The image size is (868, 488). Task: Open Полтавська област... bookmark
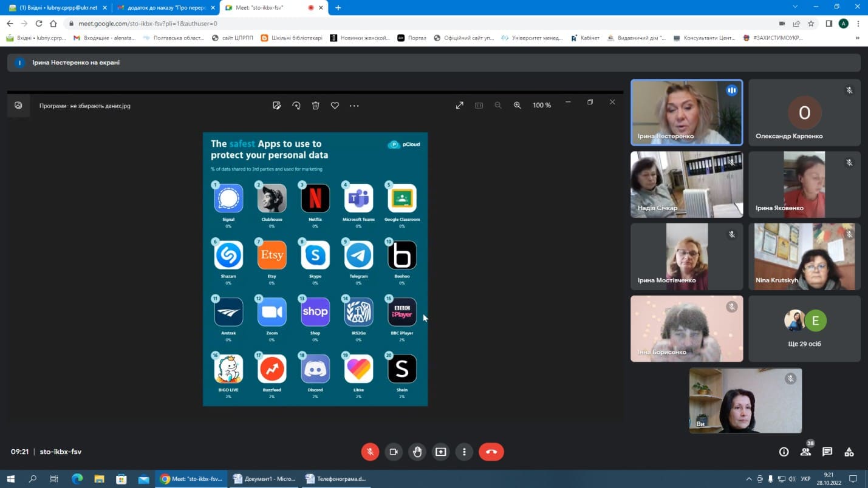pyautogui.click(x=174, y=38)
